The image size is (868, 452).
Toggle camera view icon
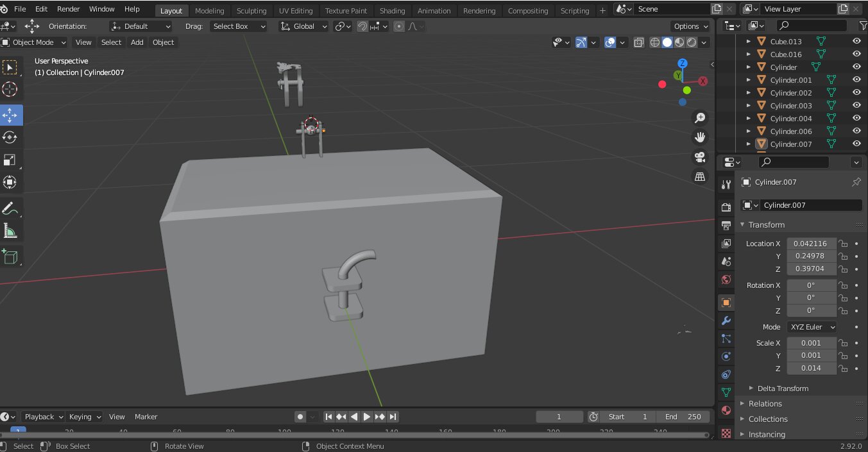(x=700, y=157)
